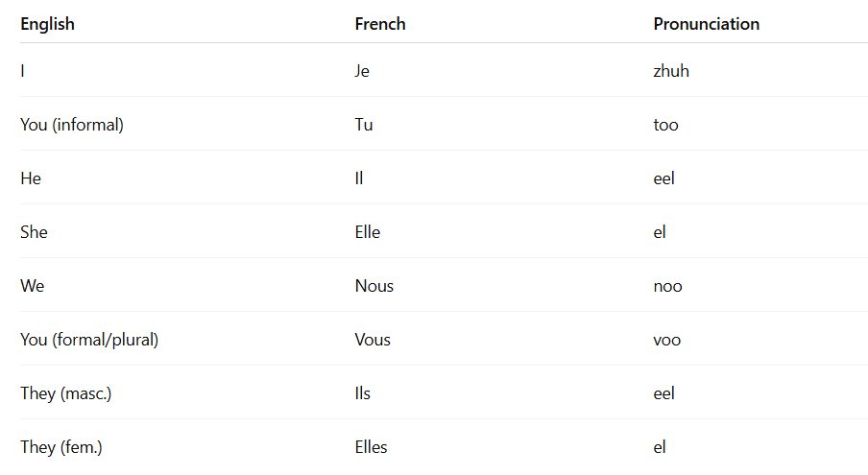
Task: Select the pronunciation zhuh
Action: click(671, 71)
